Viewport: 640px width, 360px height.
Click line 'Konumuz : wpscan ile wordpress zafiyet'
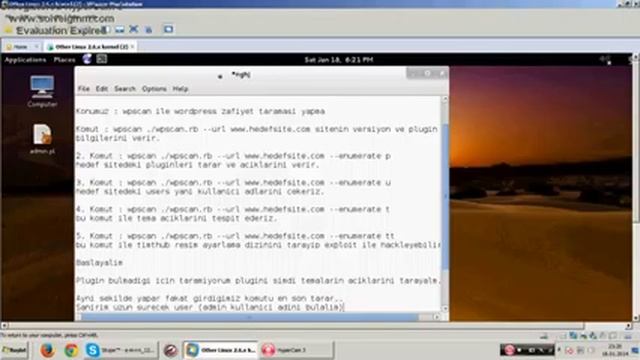(x=200, y=111)
